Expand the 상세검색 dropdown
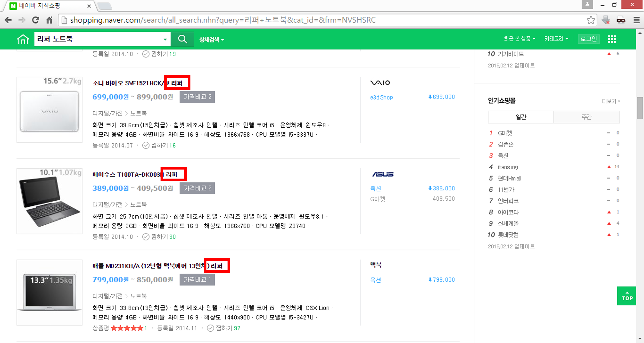 [212, 40]
